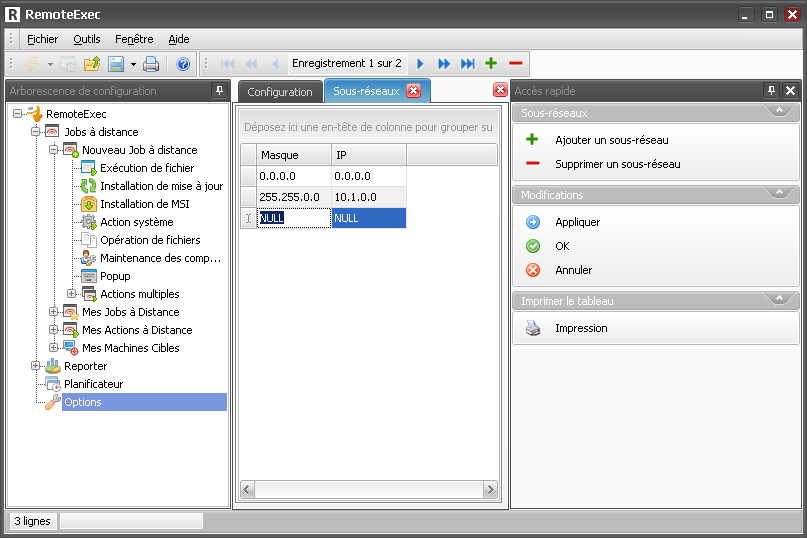Open the Aide menu

pos(179,39)
